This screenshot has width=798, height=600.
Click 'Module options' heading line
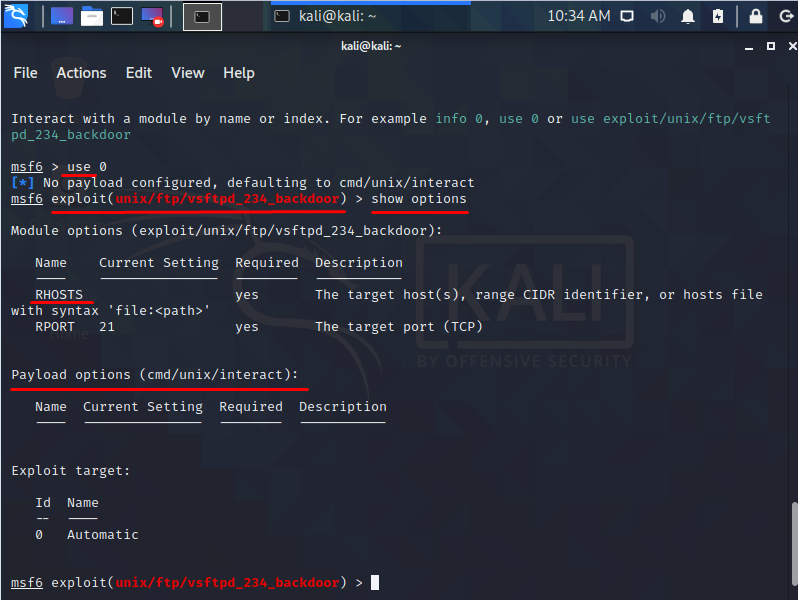tap(226, 231)
